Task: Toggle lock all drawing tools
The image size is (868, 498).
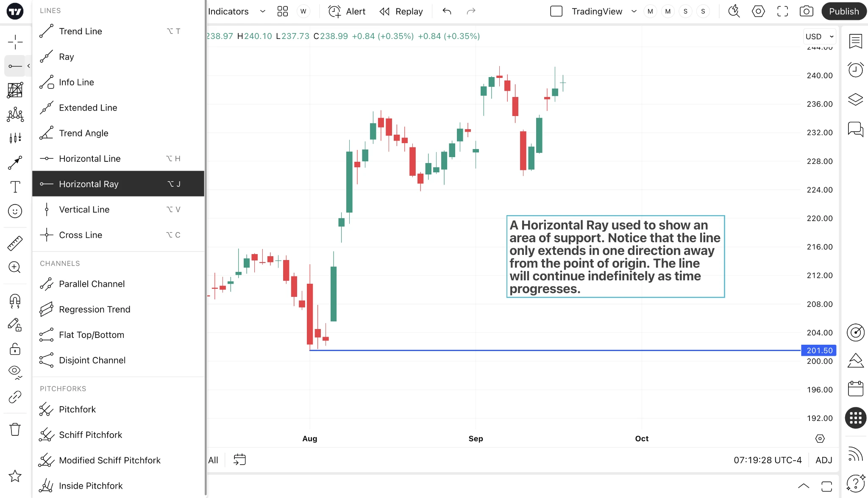Action: pos(15,349)
